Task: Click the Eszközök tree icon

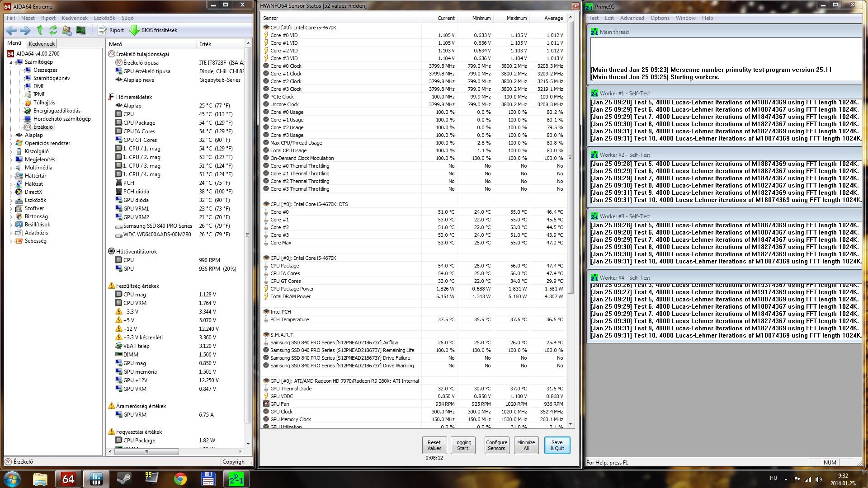Action: point(19,200)
